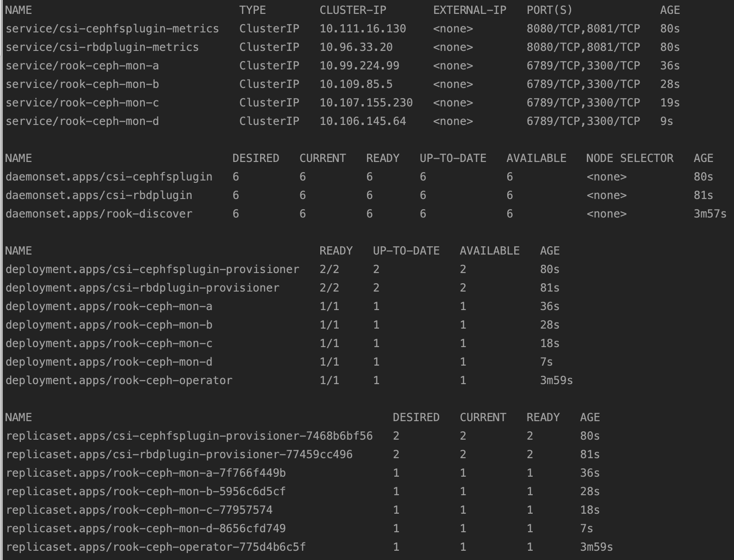The height and width of the screenshot is (560, 734).
Task: Click the cluster IP 10.96.33.20
Action: [356, 47]
